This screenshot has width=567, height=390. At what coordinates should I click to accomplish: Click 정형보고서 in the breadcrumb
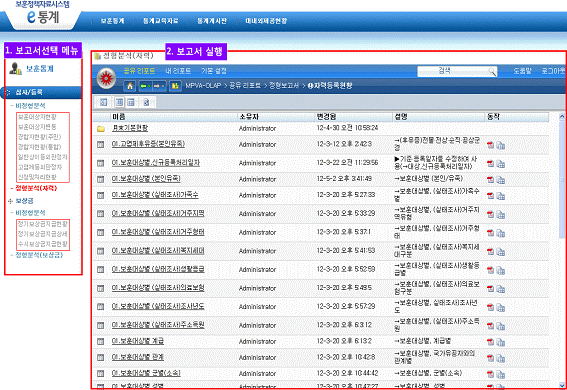coord(284,86)
